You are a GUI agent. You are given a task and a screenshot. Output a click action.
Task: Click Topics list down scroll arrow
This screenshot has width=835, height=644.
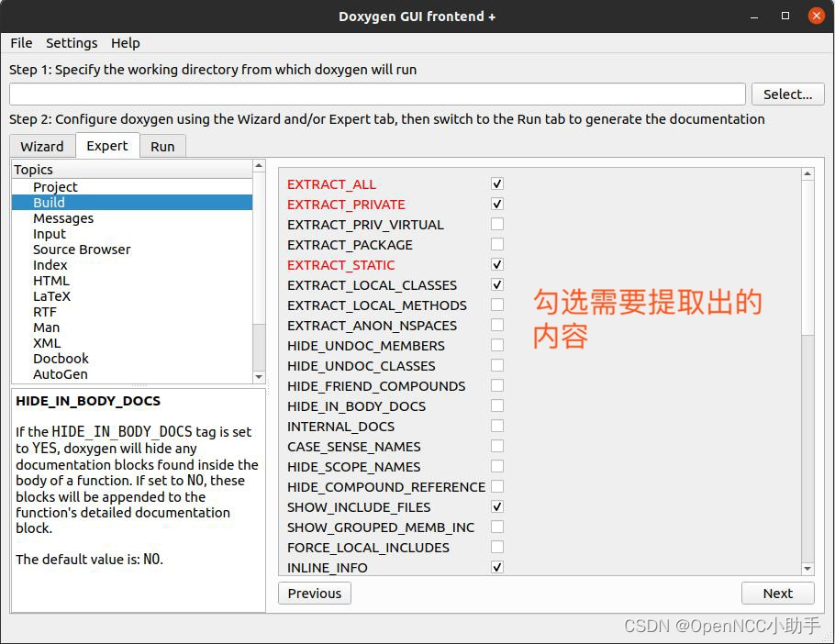(x=259, y=377)
